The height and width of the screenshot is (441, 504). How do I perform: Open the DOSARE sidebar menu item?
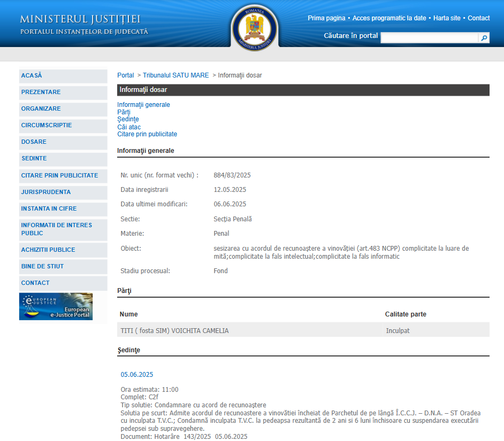[x=34, y=142]
